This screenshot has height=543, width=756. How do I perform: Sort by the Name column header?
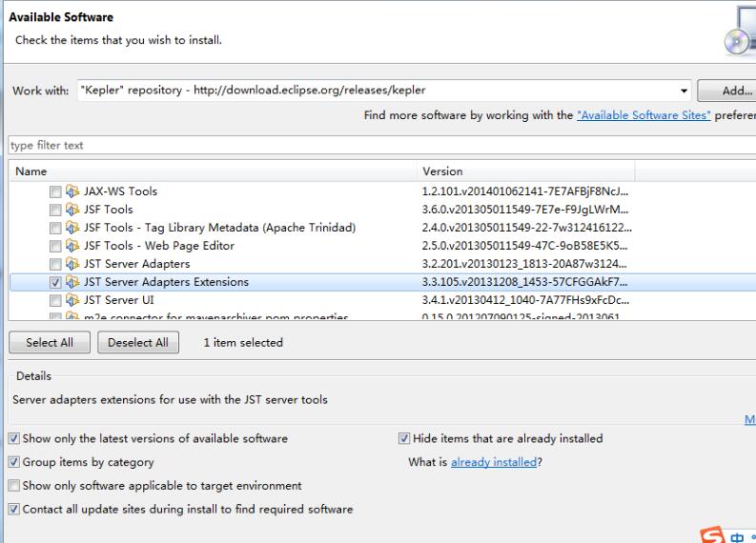(213, 171)
